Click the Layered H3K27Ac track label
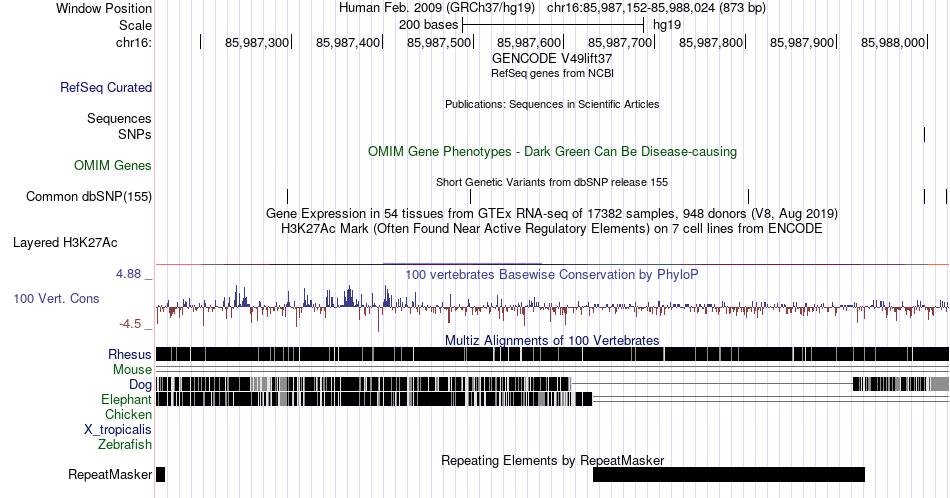 [65, 242]
